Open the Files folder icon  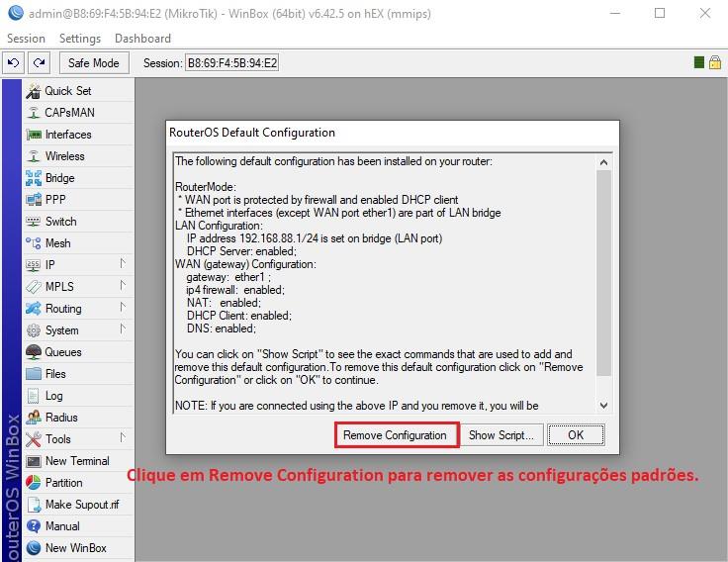coord(34,373)
